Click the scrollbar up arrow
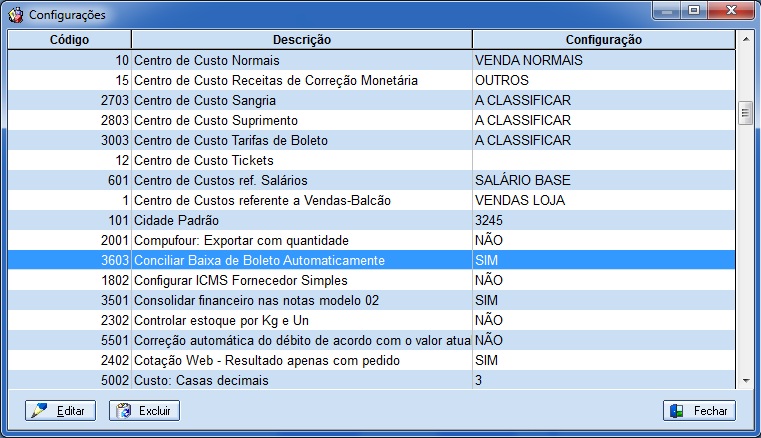 745,39
